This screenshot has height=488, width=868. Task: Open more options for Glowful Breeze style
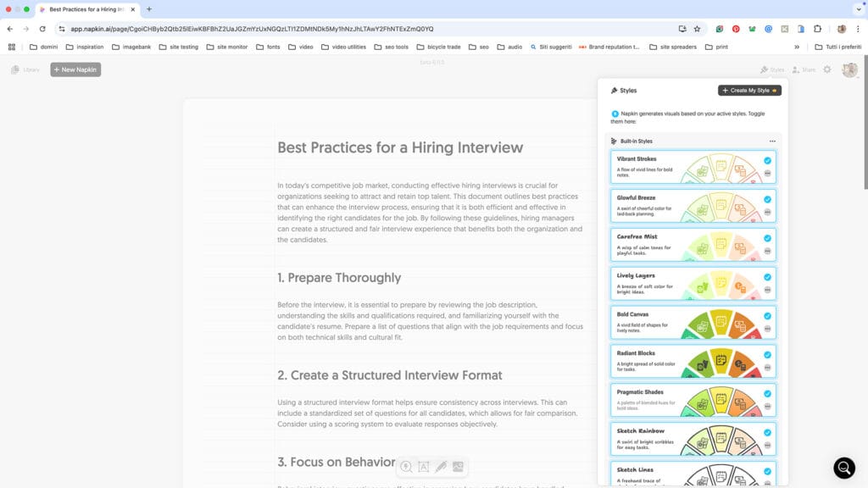(x=767, y=212)
